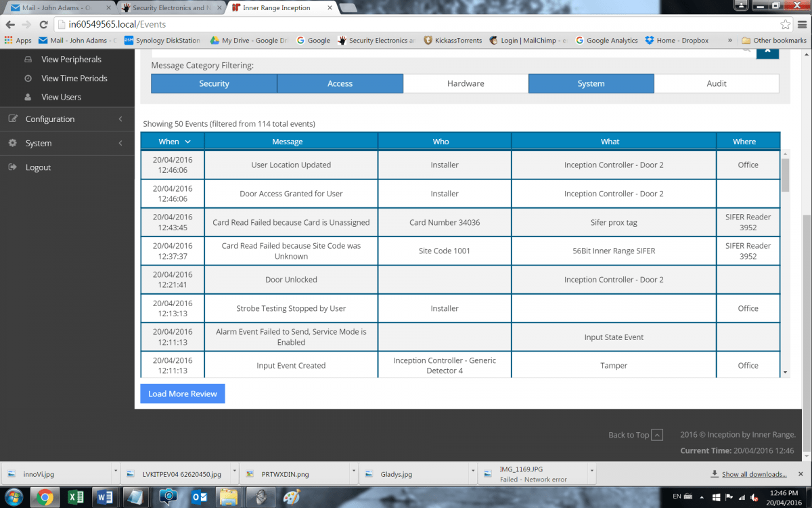Open the Chrome hamburger menu

pos(801,24)
